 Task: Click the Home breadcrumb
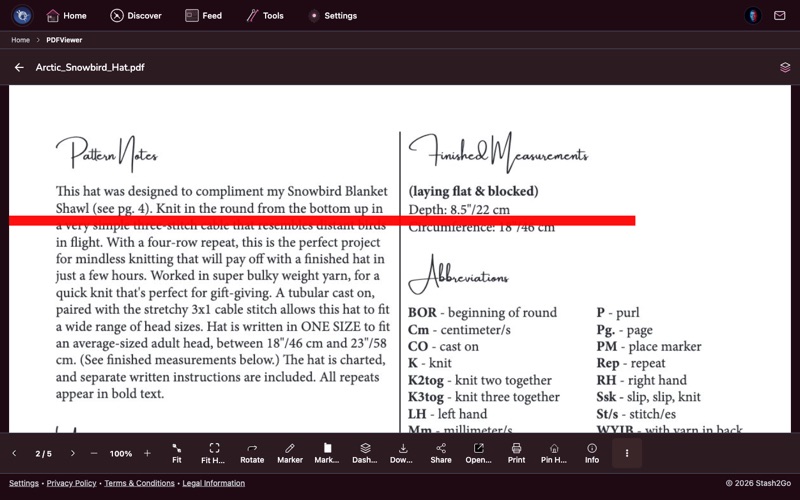(20, 40)
